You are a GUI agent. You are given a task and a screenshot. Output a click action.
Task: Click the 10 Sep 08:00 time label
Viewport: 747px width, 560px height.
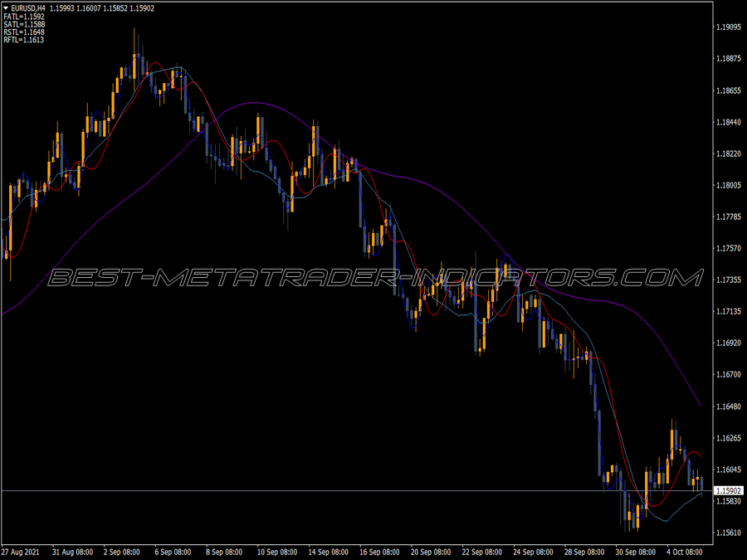click(277, 552)
